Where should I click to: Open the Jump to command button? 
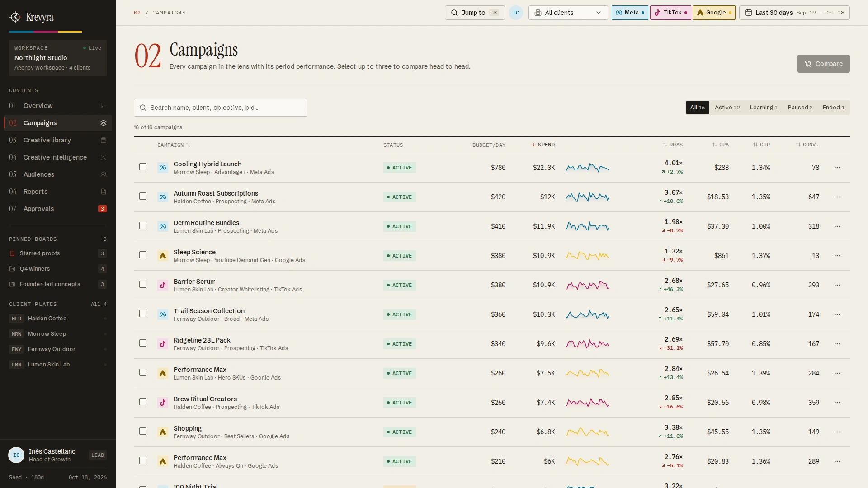(x=475, y=13)
